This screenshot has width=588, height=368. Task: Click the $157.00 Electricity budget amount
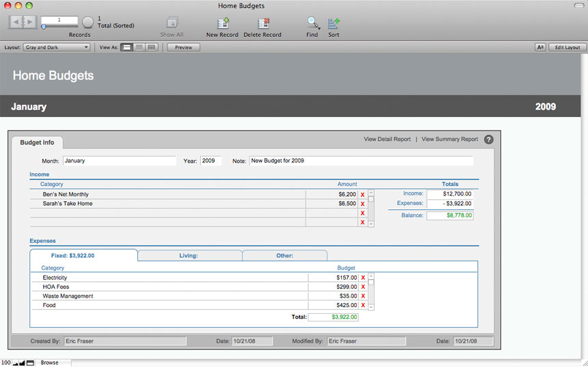pyautogui.click(x=334, y=278)
